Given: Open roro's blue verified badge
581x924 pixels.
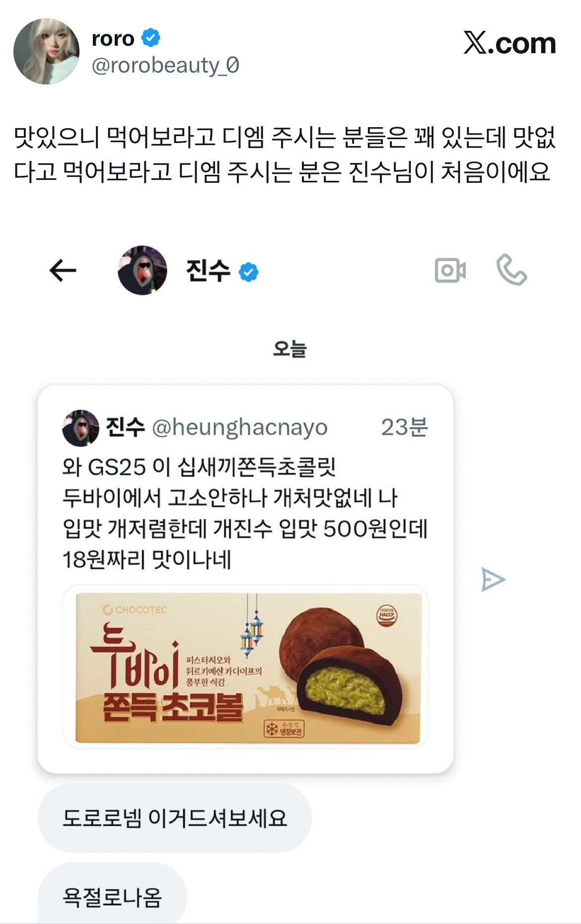Looking at the screenshot, I should click(151, 38).
